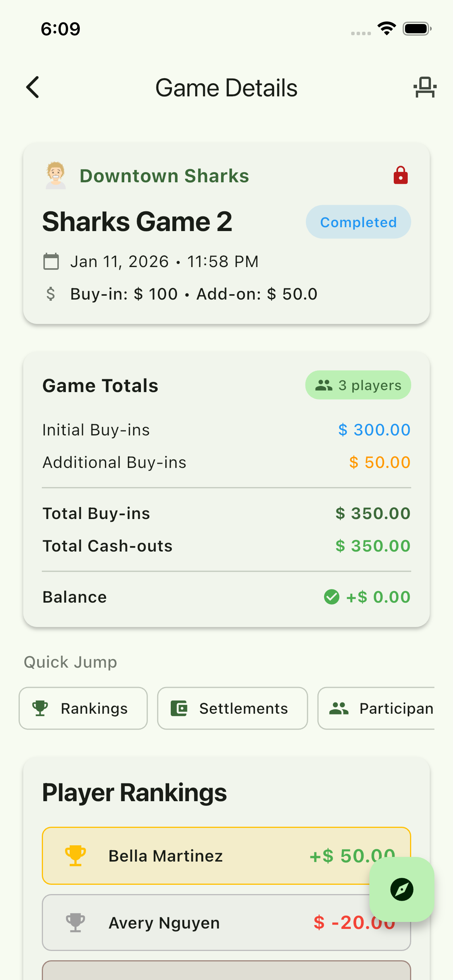
Task: Jump to Settlements section
Action: coord(232,708)
